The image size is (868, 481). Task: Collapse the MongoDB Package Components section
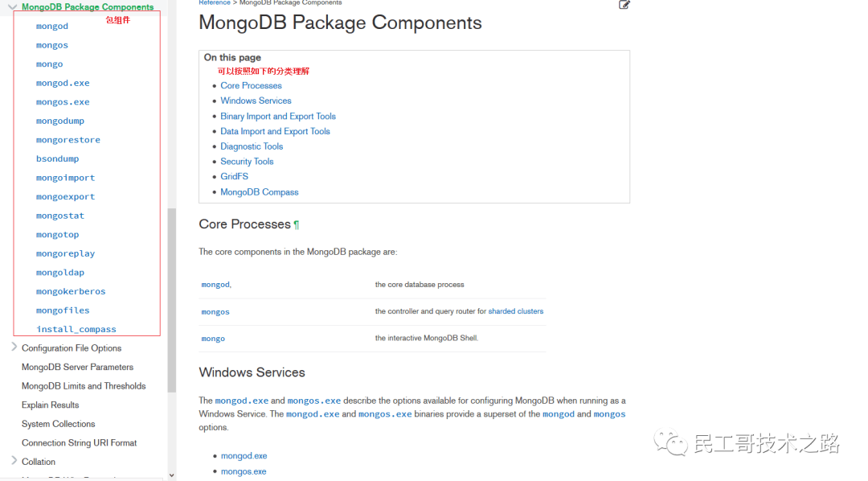click(x=12, y=6)
